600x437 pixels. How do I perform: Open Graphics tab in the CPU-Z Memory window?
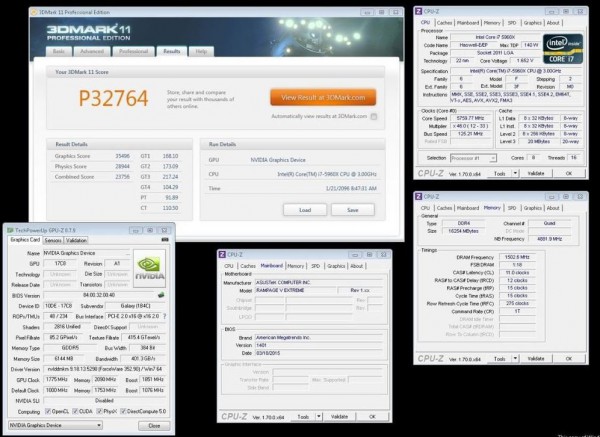[533, 208]
